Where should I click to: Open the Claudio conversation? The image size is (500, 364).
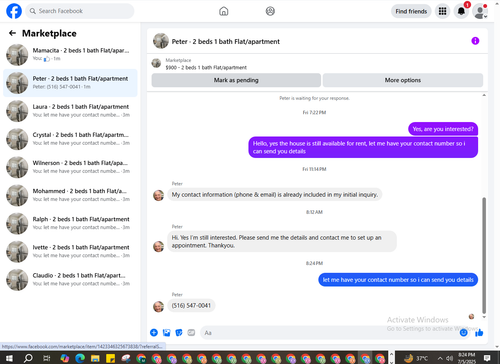[70, 280]
